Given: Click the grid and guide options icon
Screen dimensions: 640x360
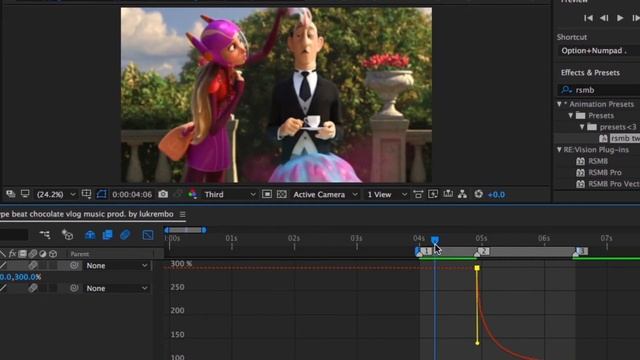Looking at the screenshot, I should point(86,194).
